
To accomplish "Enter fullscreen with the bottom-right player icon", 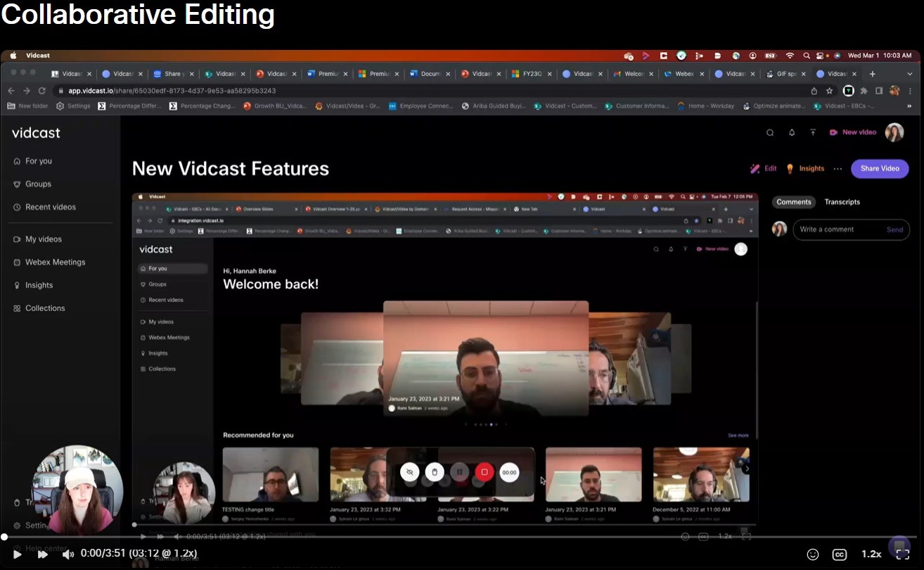I will tap(903, 555).
